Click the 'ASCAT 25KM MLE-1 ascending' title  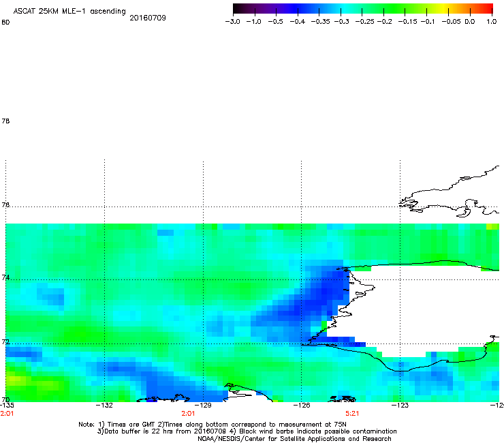69,12
